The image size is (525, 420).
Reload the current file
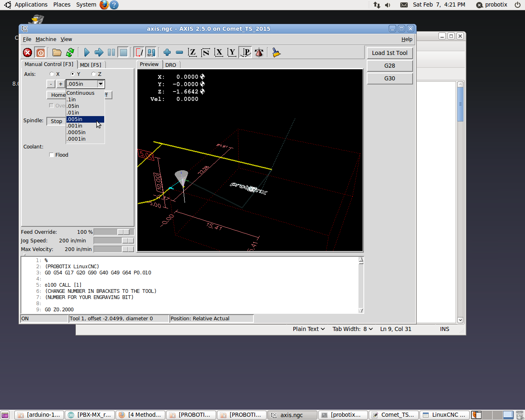click(x=70, y=52)
